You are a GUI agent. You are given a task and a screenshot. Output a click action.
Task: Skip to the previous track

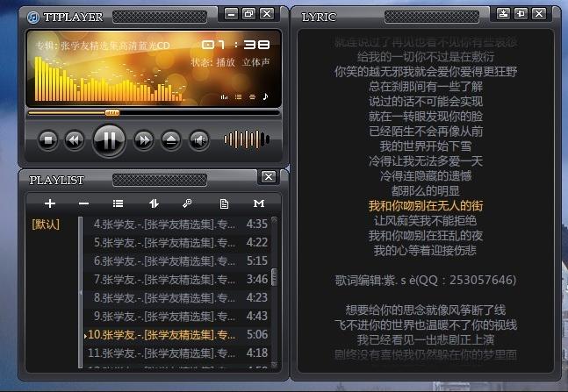pyautogui.click(x=75, y=139)
